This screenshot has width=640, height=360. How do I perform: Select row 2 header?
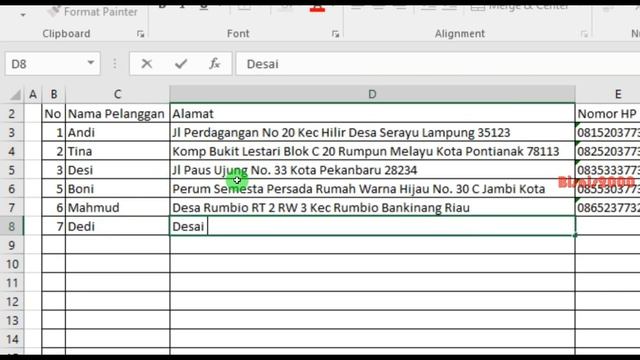click(x=12, y=113)
